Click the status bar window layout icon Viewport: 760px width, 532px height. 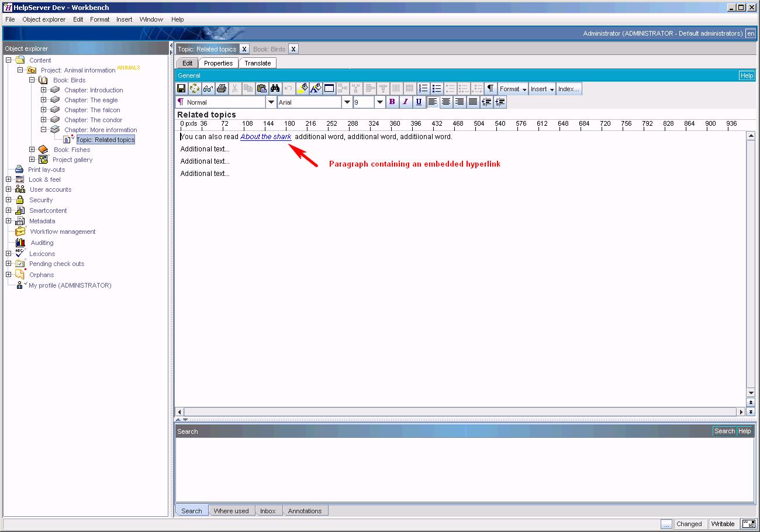pos(748,524)
